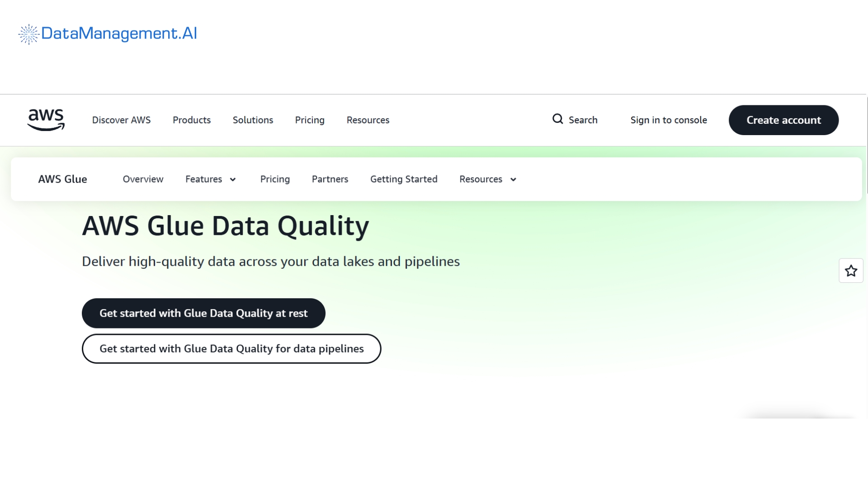Select the AWS smile arrow logo
The width and height of the screenshot is (868, 488).
pyautogui.click(x=46, y=127)
